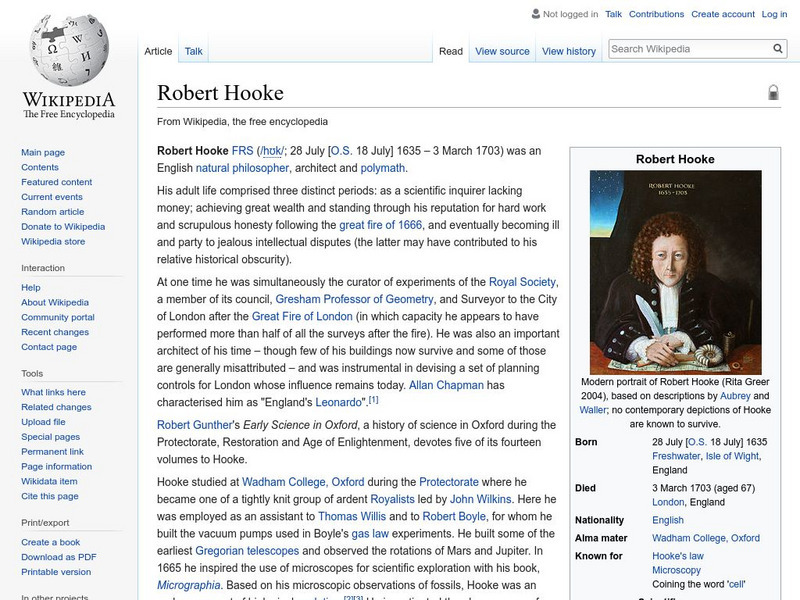
Task: Click Aubrey in portrait caption
Action: click(735, 396)
